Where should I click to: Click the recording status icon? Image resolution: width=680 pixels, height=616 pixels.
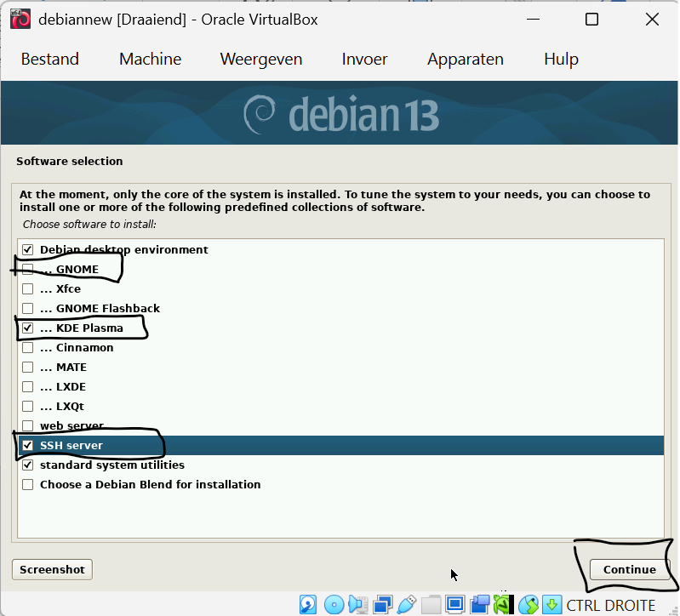[x=480, y=605]
